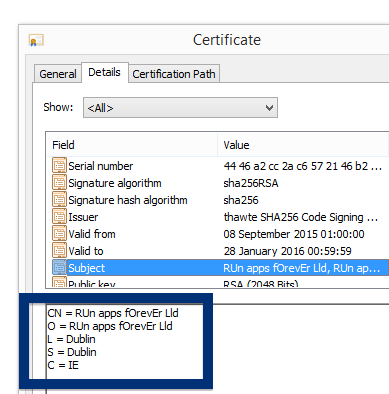Click the Field column header
The width and height of the screenshot is (389, 394).
coord(132,145)
